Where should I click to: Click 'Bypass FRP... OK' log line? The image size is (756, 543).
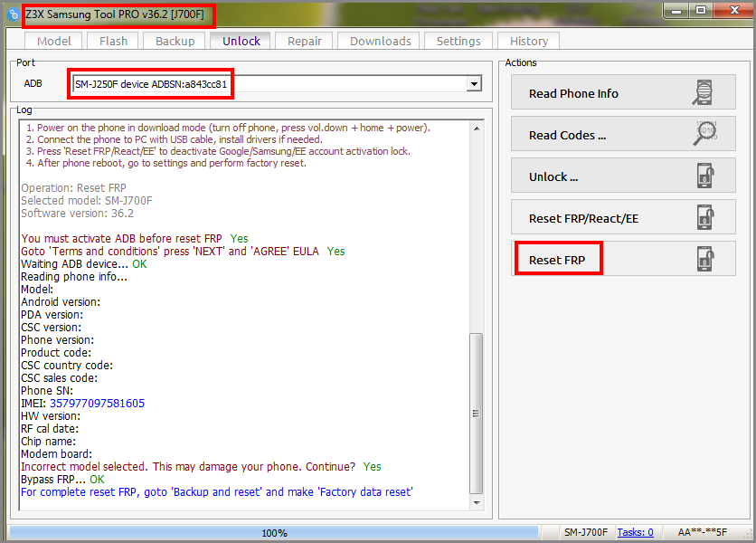pyautogui.click(x=62, y=480)
